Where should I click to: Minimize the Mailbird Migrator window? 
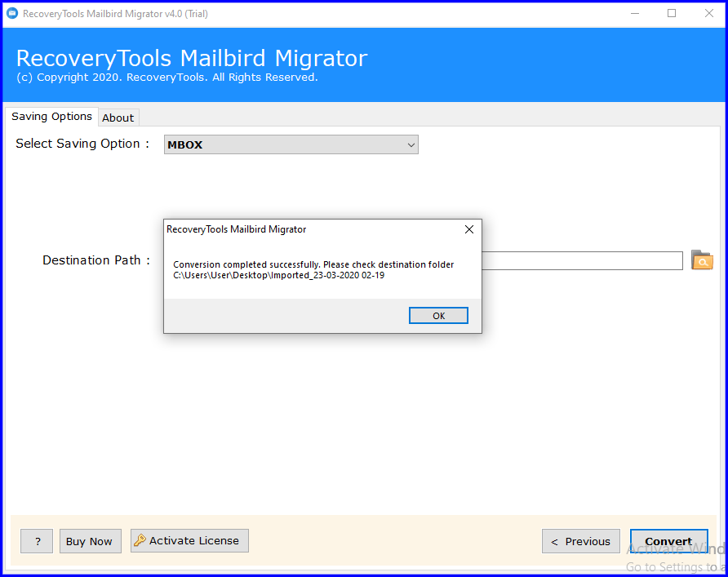634,14
